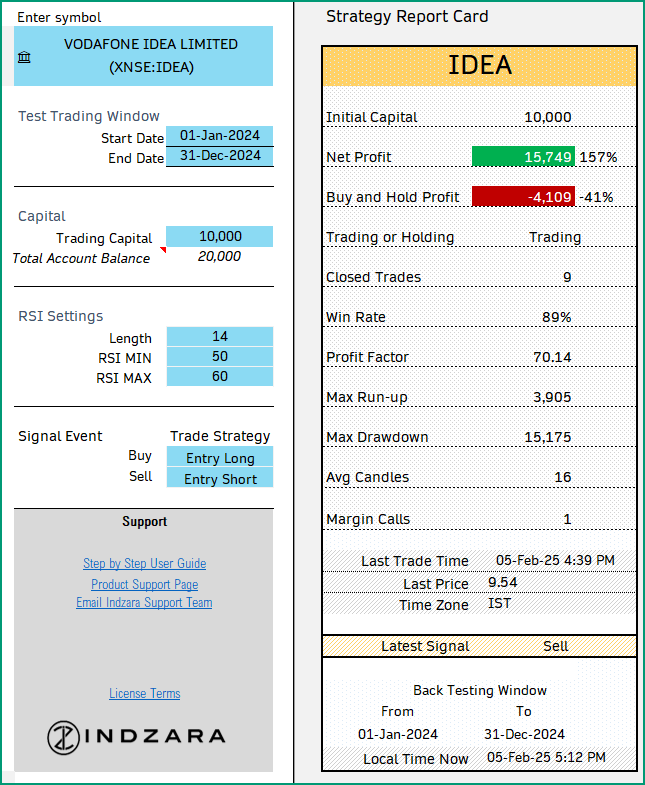Select the red Buy and Hold -4,109 cell
The width and height of the screenshot is (645, 785).
point(523,197)
